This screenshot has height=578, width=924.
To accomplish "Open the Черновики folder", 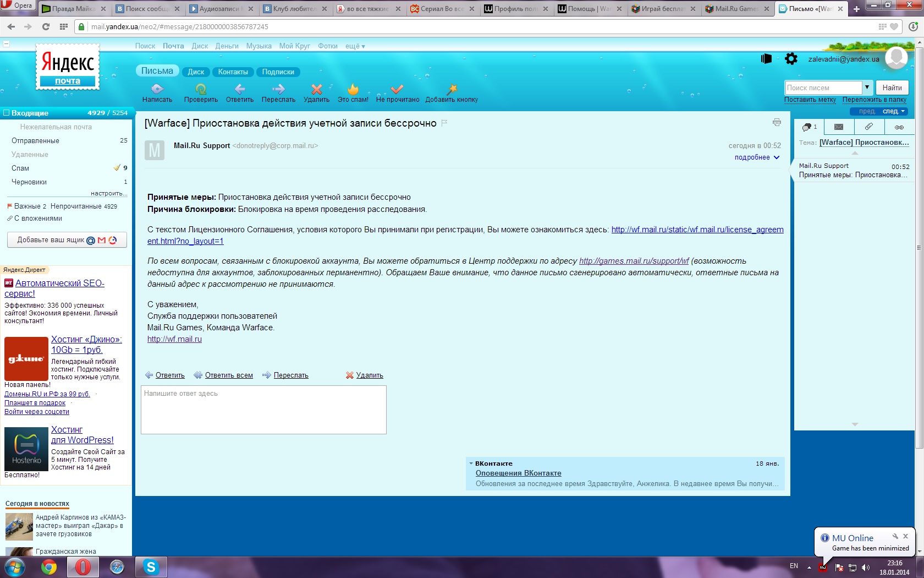I will point(29,182).
